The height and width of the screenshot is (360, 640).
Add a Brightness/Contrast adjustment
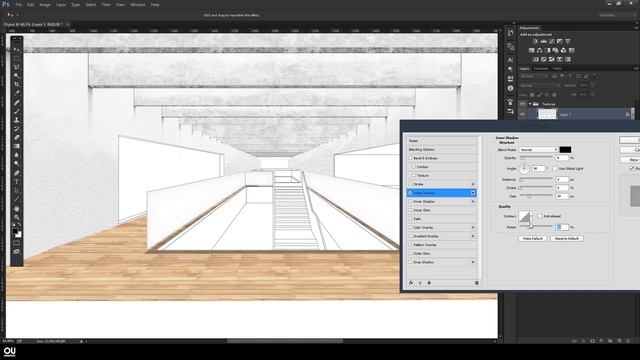(x=535, y=41)
